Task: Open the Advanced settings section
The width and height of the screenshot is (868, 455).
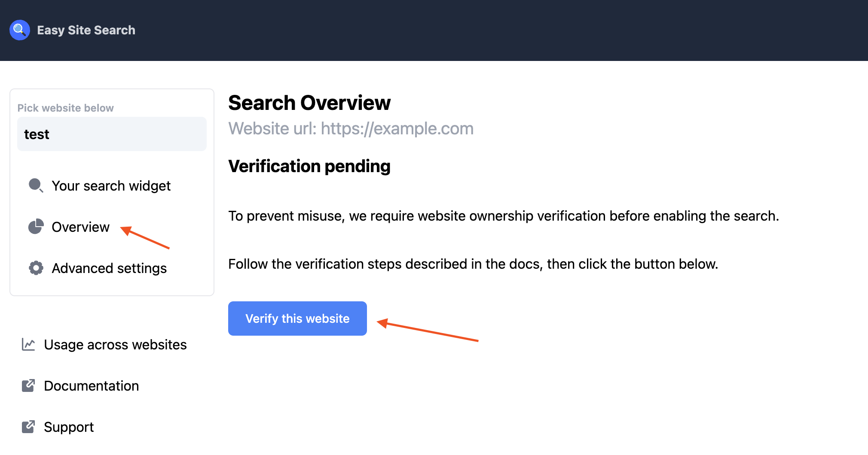Action: (x=109, y=268)
